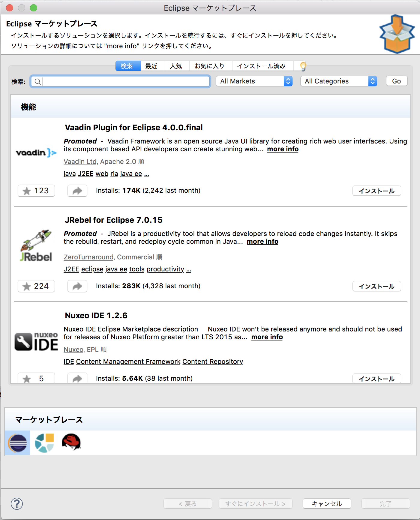Click the キャンセル button
This screenshot has width=420, height=520.
pos(327,503)
